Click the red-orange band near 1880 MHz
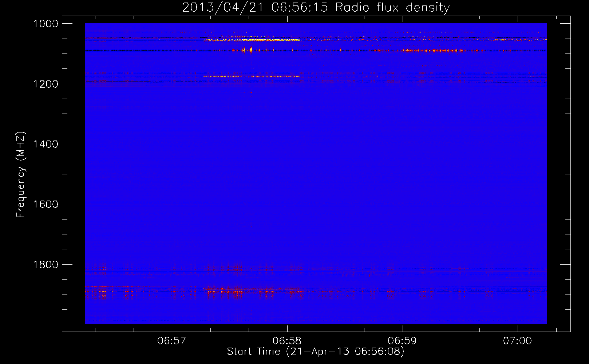The image size is (589, 364). click(x=251, y=289)
